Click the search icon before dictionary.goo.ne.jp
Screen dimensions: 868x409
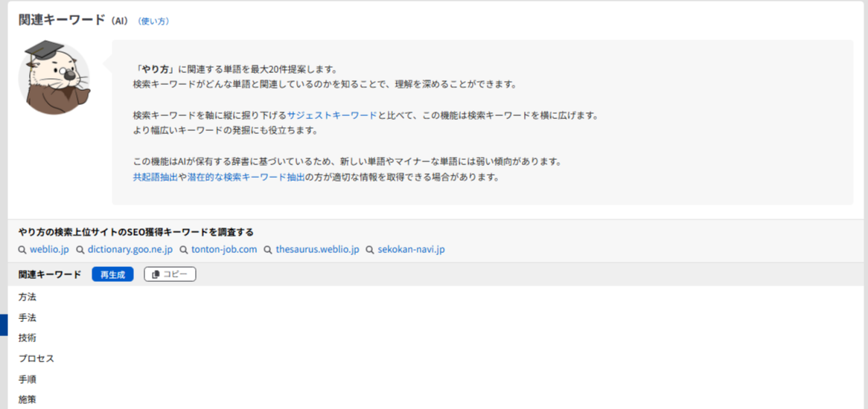point(80,251)
